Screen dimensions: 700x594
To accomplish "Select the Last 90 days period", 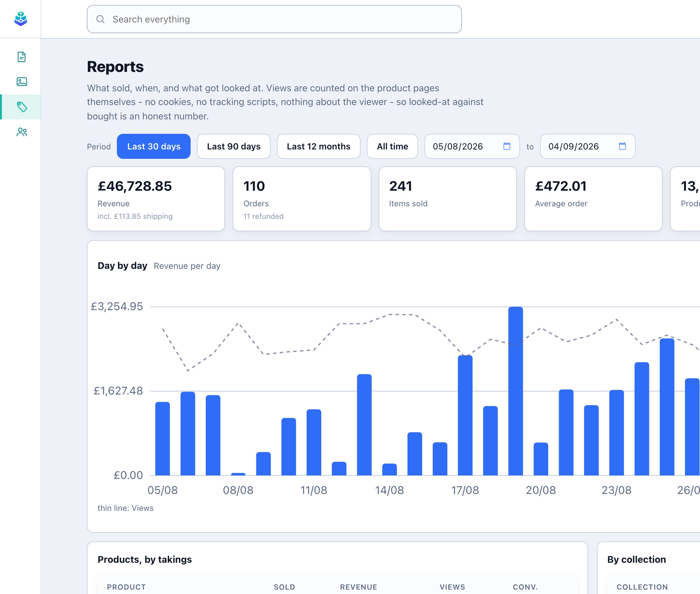I will [234, 146].
